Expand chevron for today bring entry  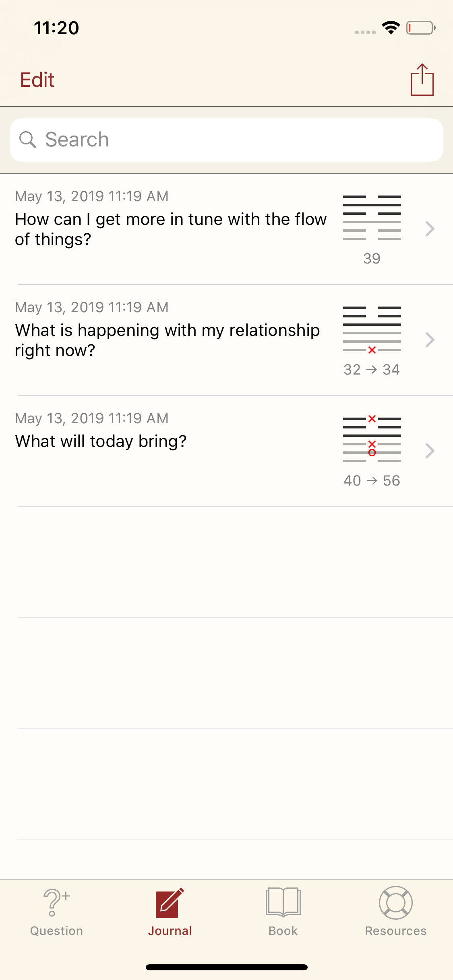point(430,451)
